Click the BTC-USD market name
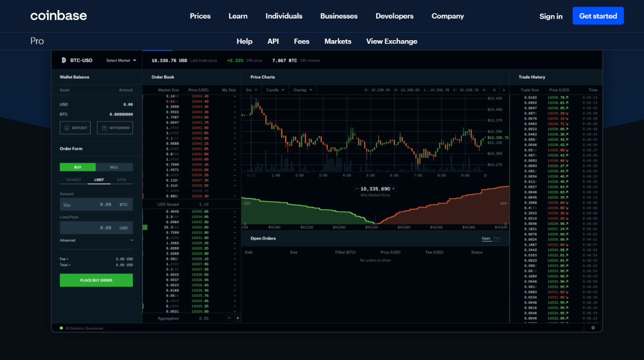This screenshot has width=644, height=360. point(81,60)
